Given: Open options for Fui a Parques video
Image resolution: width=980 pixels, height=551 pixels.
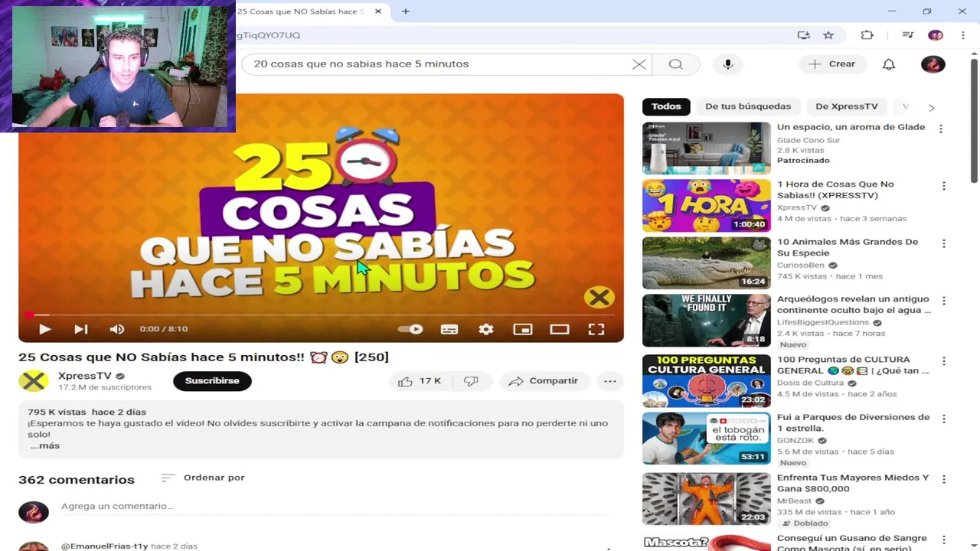Looking at the screenshot, I should (944, 419).
